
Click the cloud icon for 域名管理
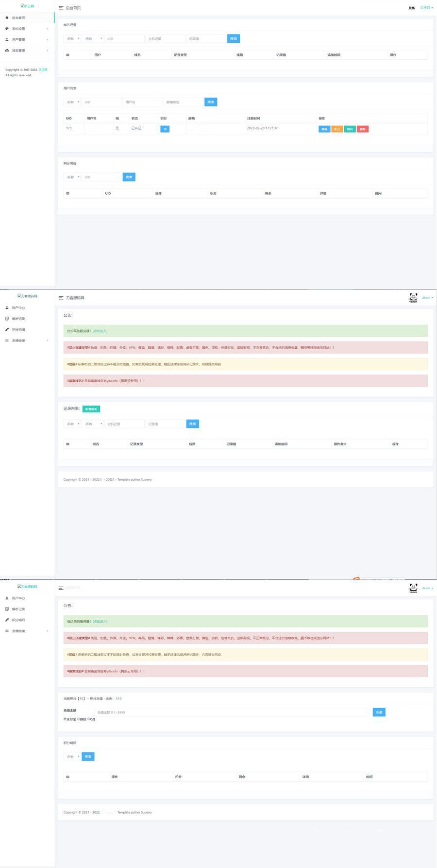[7, 51]
